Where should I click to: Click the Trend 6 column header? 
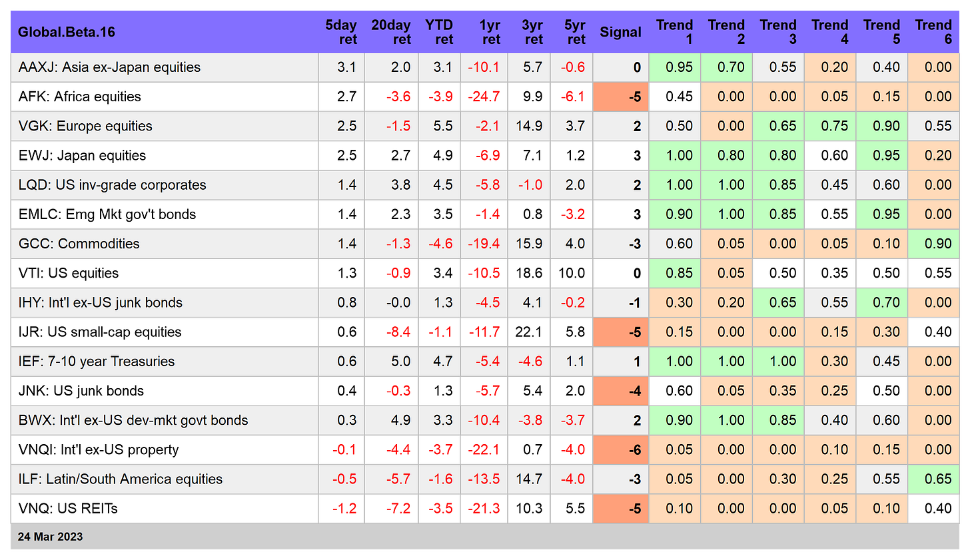(933, 32)
